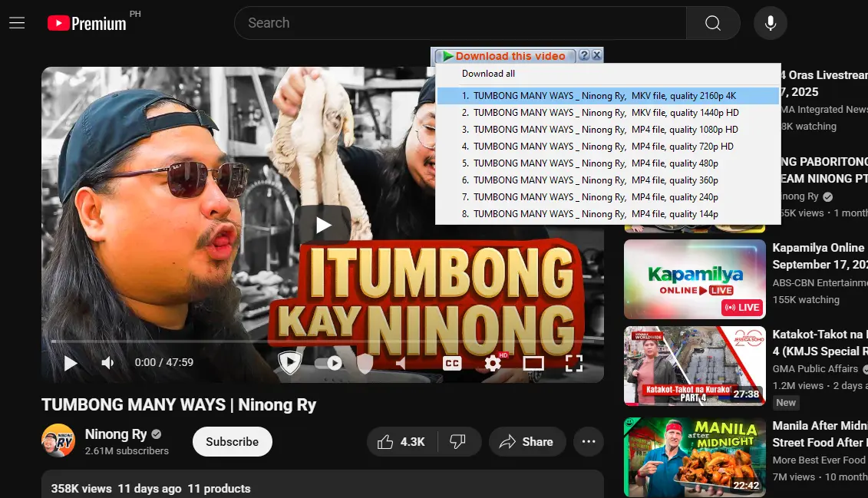Click GMA Public Affairs channel name
The width and height of the screenshot is (868, 498).
click(x=815, y=368)
